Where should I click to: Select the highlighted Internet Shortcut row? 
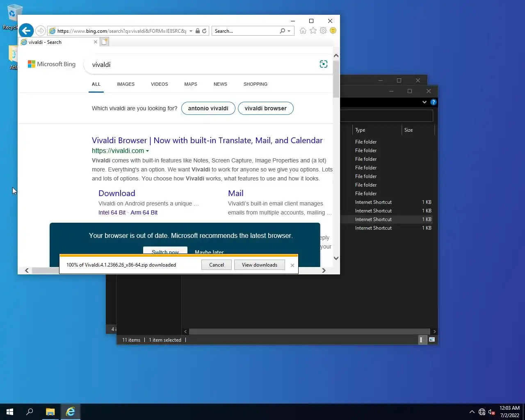point(386,219)
